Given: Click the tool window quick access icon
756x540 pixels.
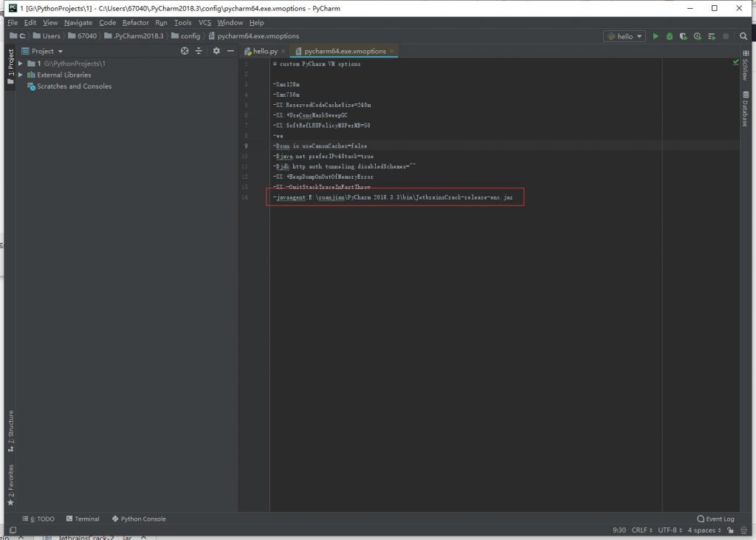Looking at the screenshot, I should (x=13, y=530).
